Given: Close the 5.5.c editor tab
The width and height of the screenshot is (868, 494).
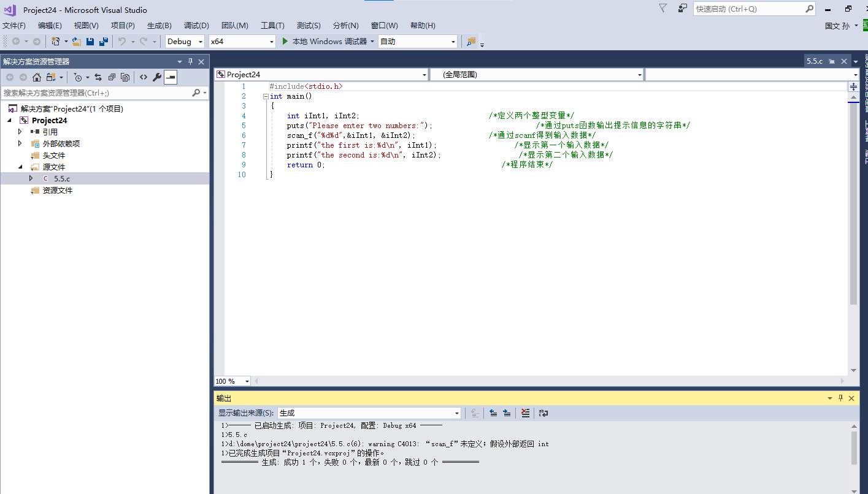Looking at the screenshot, I should point(844,61).
